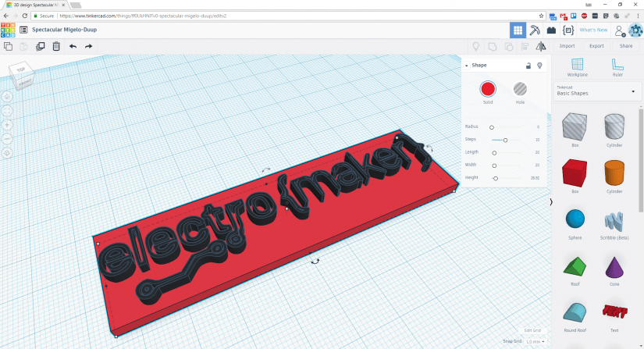Toggle shape visibility lightbulb in Shape panel
This screenshot has width=644, height=349.
tap(539, 66)
